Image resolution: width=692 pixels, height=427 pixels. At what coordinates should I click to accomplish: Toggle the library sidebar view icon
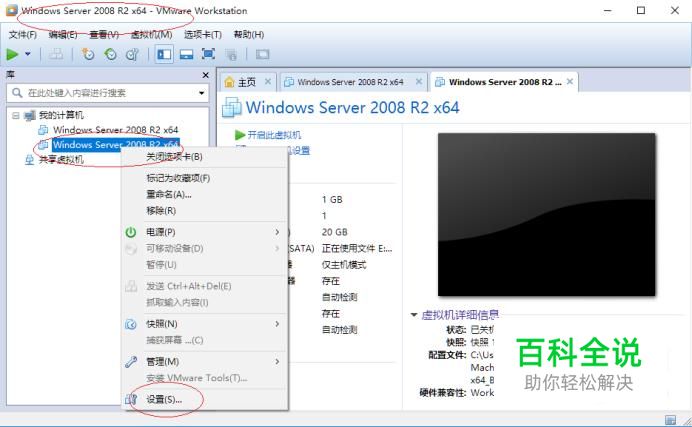point(164,54)
